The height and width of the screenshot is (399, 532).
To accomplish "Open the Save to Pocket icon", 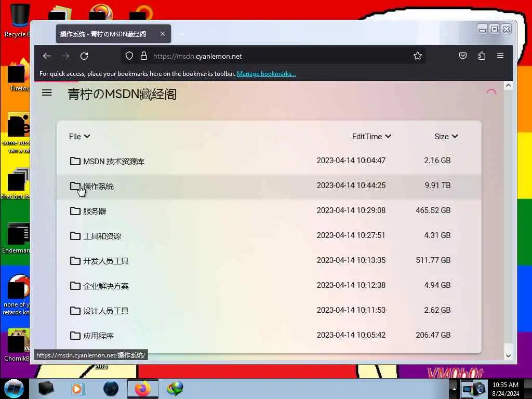I will (463, 56).
